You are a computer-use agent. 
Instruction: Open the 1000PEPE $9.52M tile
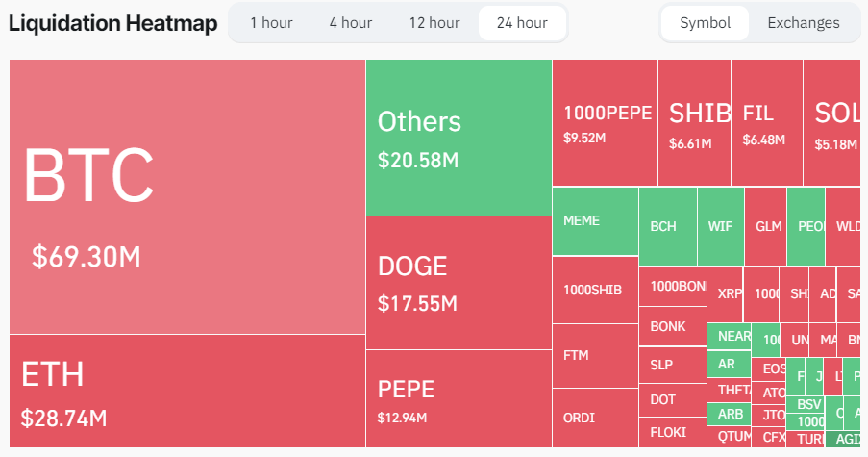tap(605, 122)
